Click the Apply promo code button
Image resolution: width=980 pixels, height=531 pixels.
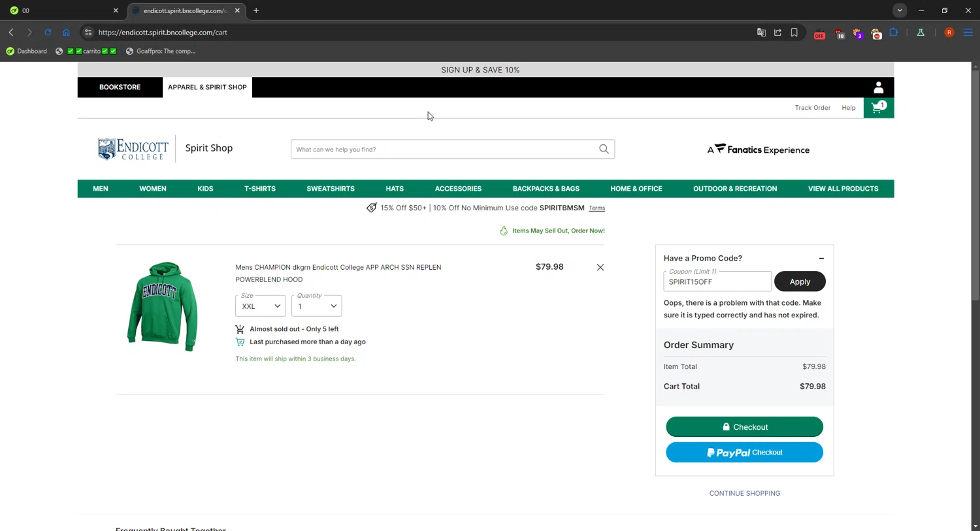click(x=800, y=282)
